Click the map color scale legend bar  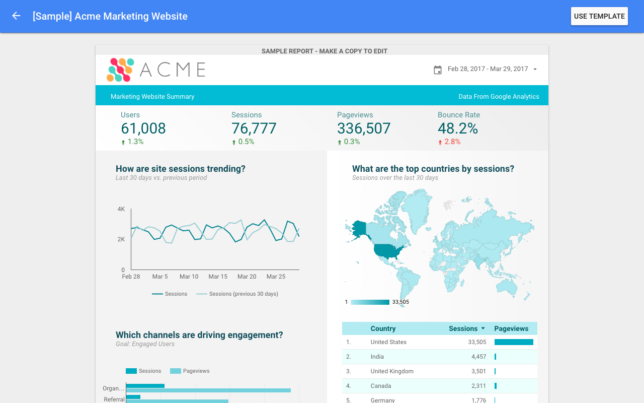coord(370,302)
